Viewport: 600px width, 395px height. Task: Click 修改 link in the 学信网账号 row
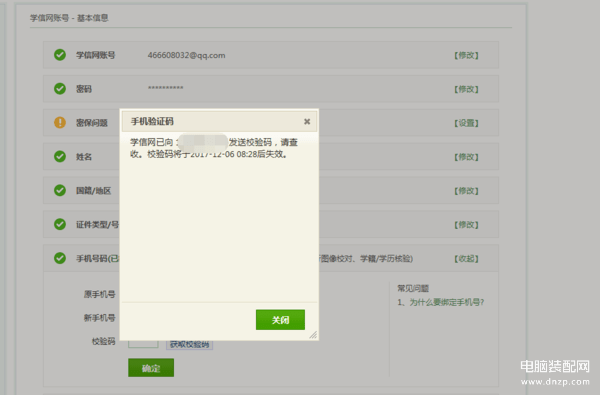pos(466,55)
